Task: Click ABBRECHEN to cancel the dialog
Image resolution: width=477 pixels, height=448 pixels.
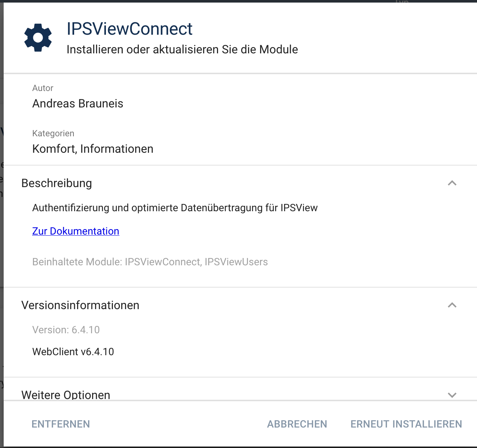Action: pos(297,424)
